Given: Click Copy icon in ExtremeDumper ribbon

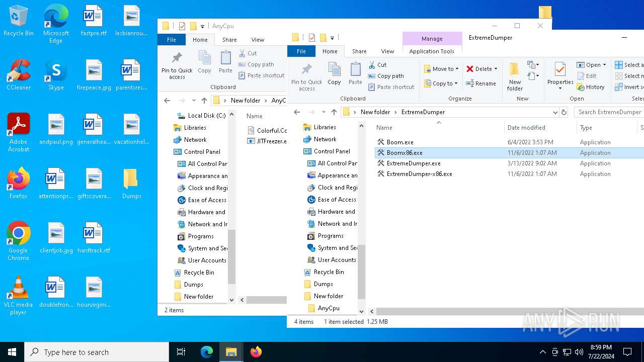Looking at the screenshot, I should coord(334,74).
